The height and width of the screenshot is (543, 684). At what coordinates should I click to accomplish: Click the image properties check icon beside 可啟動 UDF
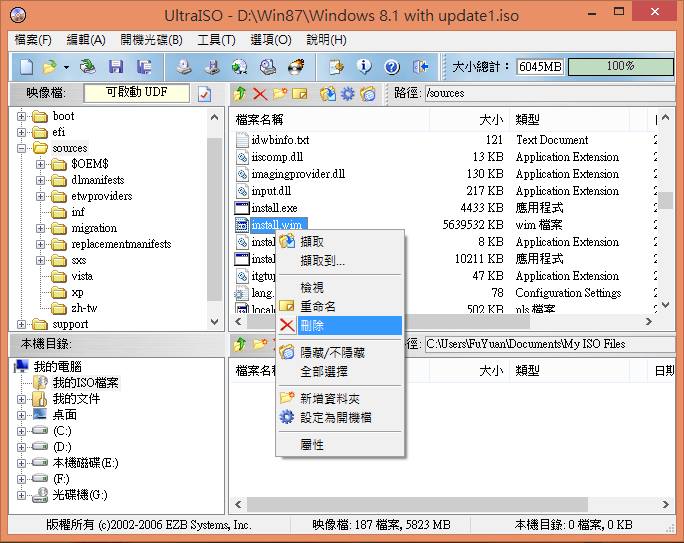(x=205, y=93)
